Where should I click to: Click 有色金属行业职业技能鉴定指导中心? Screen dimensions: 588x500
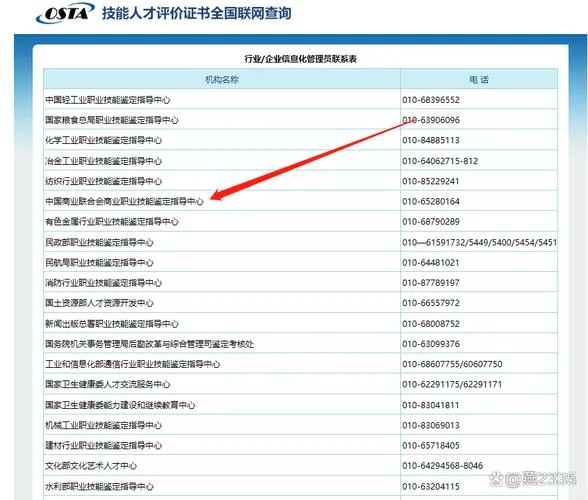(x=112, y=222)
